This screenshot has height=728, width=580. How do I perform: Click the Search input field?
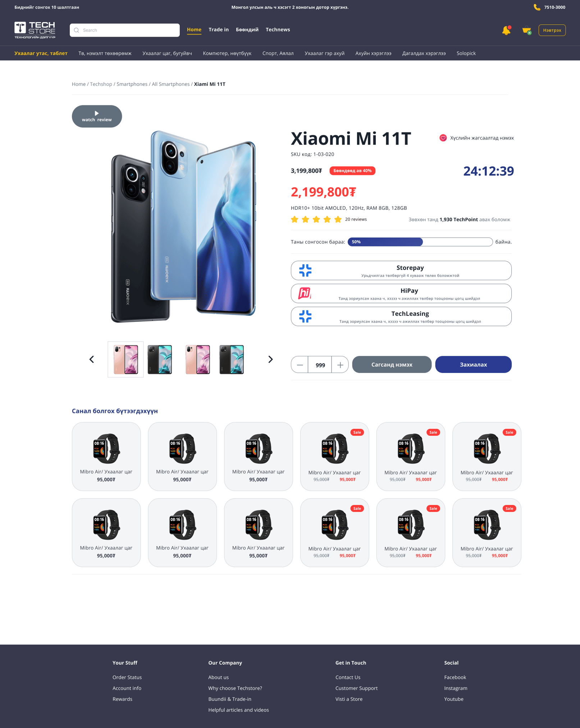[124, 30]
